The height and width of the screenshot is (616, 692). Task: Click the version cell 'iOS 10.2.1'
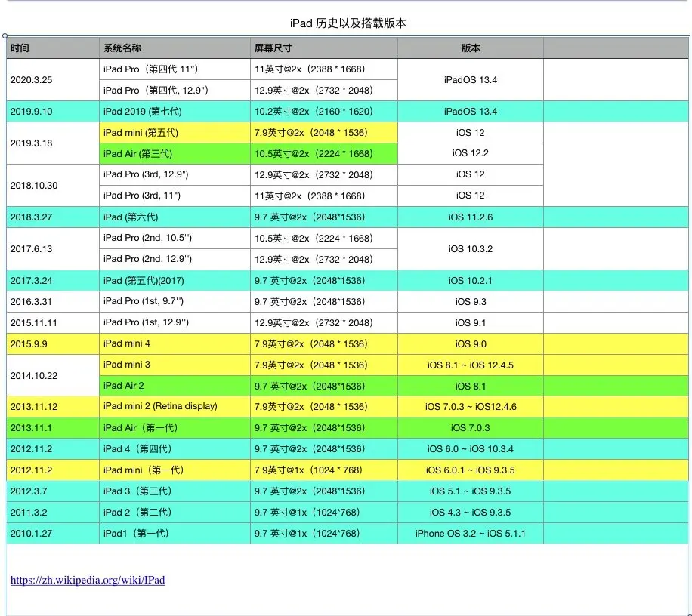(x=471, y=280)
